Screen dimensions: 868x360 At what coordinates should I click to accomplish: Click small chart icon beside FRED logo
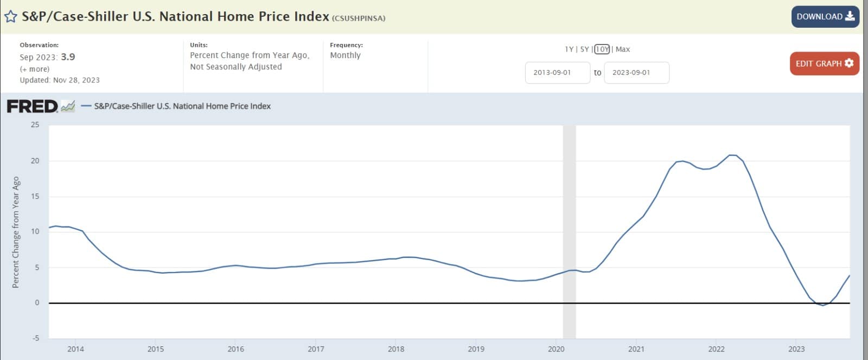tap(68, 106)
